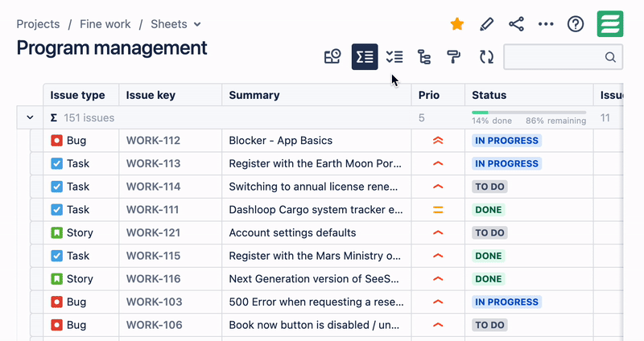Select summary 'Switching to annual license rene...'

click(x=313, y=187)
